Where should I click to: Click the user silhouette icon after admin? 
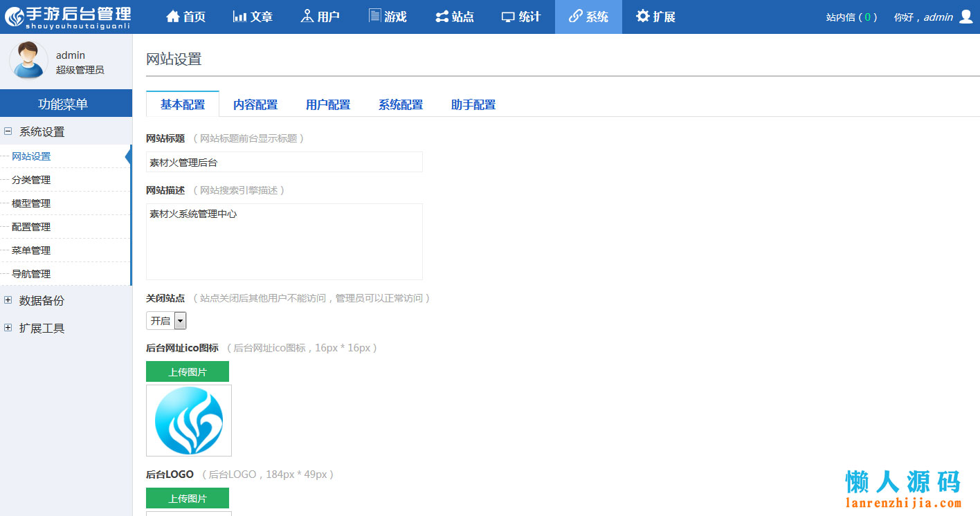click(966, 17)
